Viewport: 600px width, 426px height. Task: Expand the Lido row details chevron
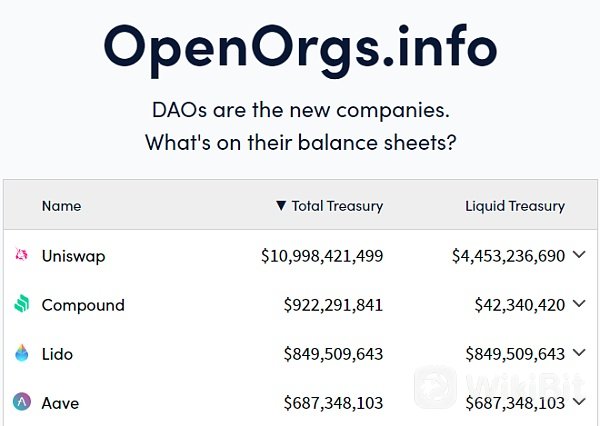point(579,353)
